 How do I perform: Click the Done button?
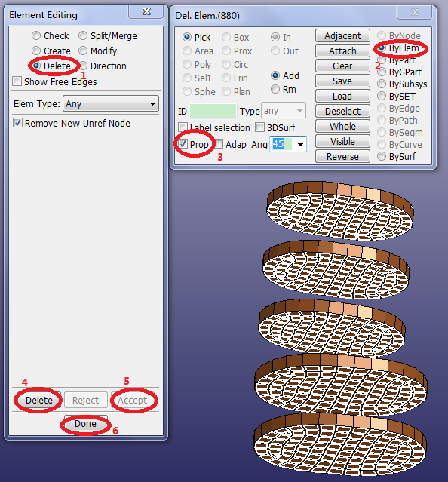pos(86,424)
